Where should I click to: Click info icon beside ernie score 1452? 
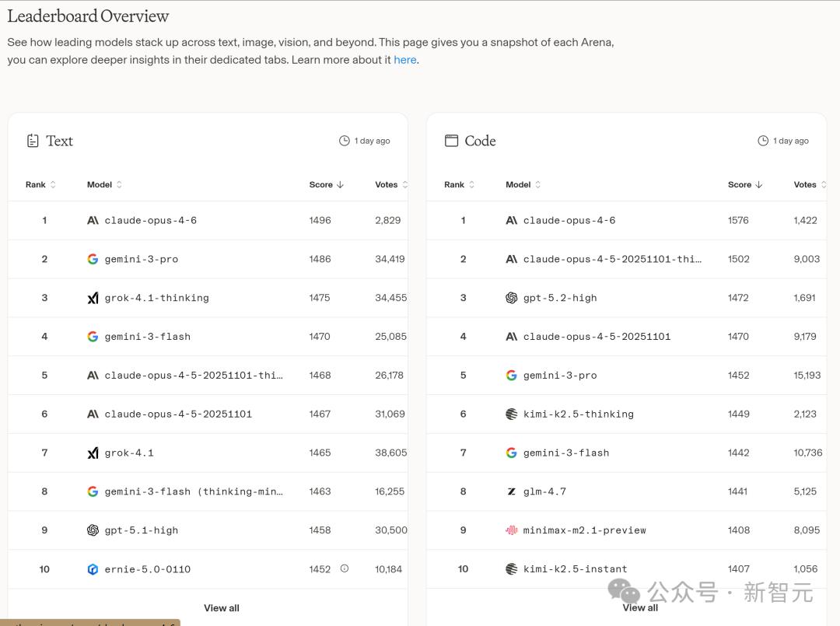point(345,568)
